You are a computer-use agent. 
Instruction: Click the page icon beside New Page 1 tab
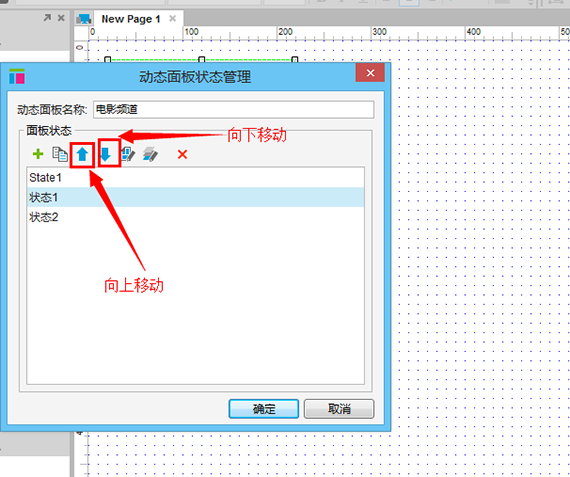[84, 19]
